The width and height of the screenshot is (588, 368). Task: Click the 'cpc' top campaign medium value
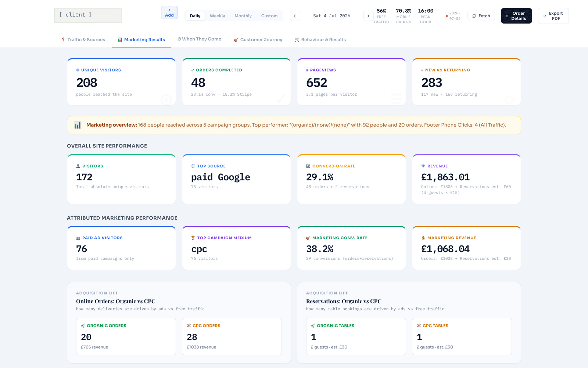(199, 250)
